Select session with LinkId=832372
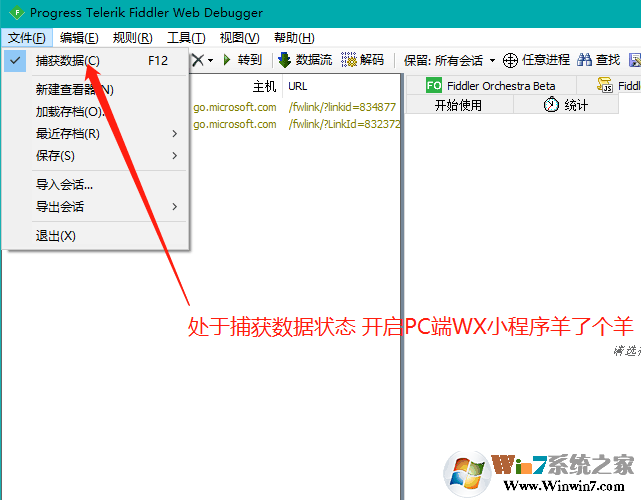The image size is (641, 500). (296, 124)
